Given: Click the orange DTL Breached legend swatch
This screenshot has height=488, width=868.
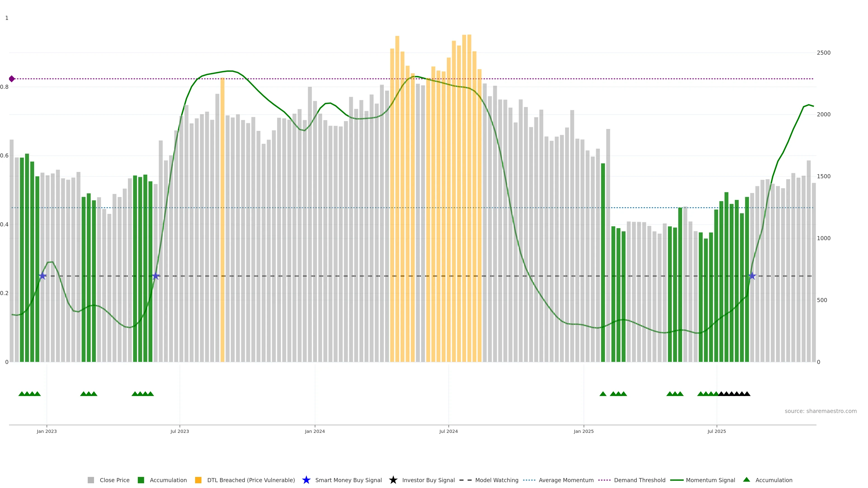Looking at the screenshot, I should point(198,480).
